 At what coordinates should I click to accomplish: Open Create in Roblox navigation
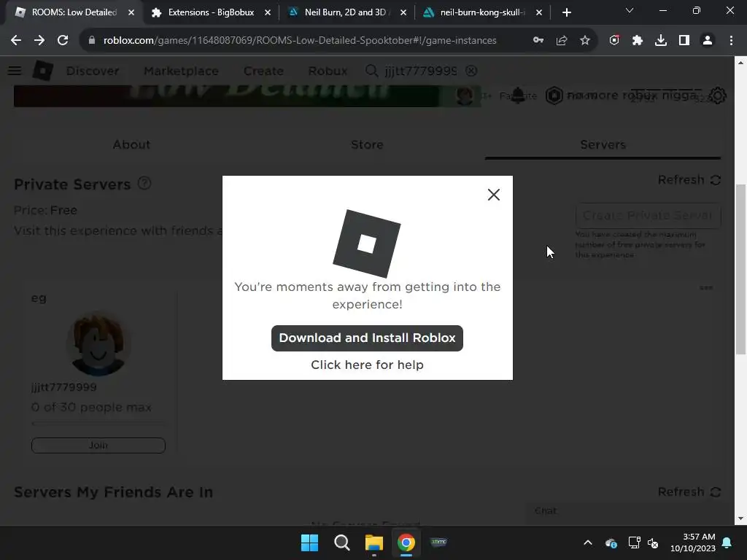263,71
